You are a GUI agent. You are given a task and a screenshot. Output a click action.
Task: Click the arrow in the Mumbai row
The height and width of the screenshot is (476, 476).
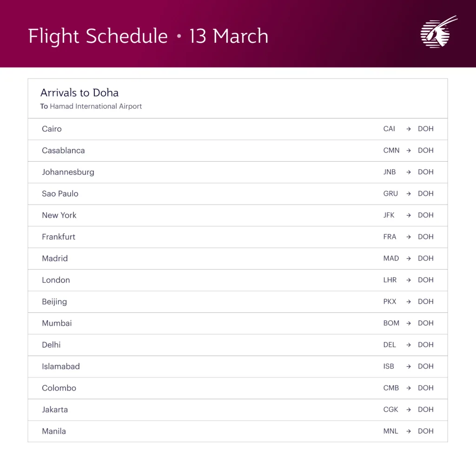coord(409,324)
